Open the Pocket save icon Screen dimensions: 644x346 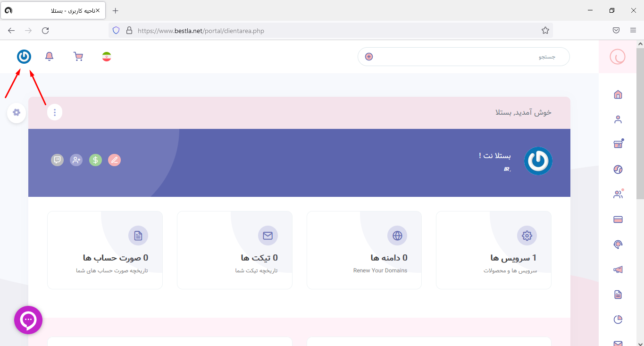click(x=616, y=31)
